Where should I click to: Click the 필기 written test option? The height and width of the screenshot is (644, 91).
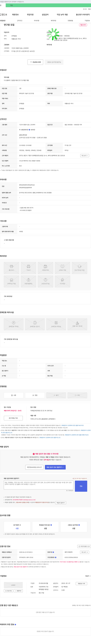(x=56, y=395)
